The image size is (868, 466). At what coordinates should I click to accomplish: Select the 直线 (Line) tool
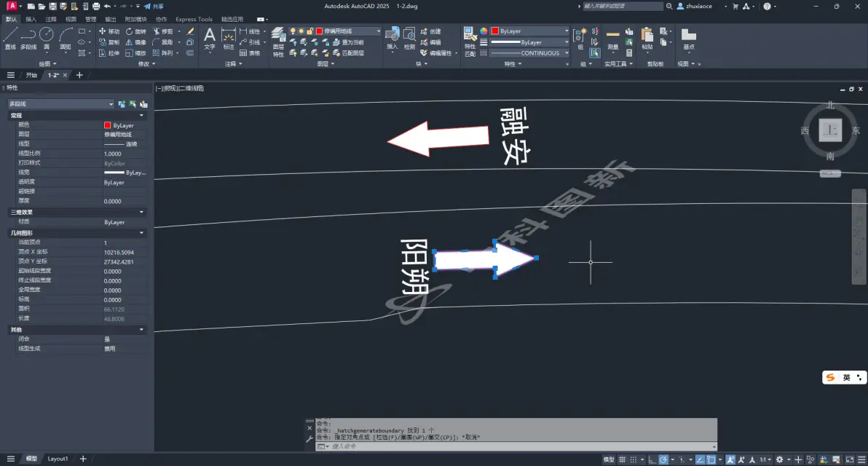click(10, 39)
